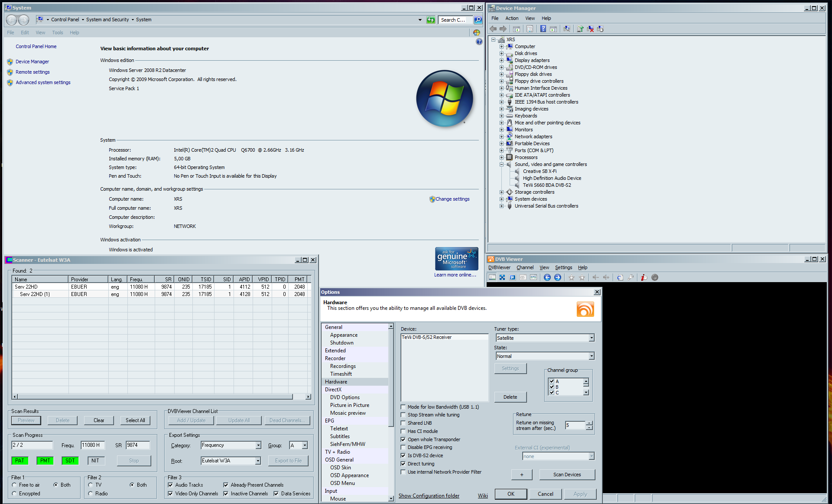Select Radio option in Filter 2

[x=91, y=494]
